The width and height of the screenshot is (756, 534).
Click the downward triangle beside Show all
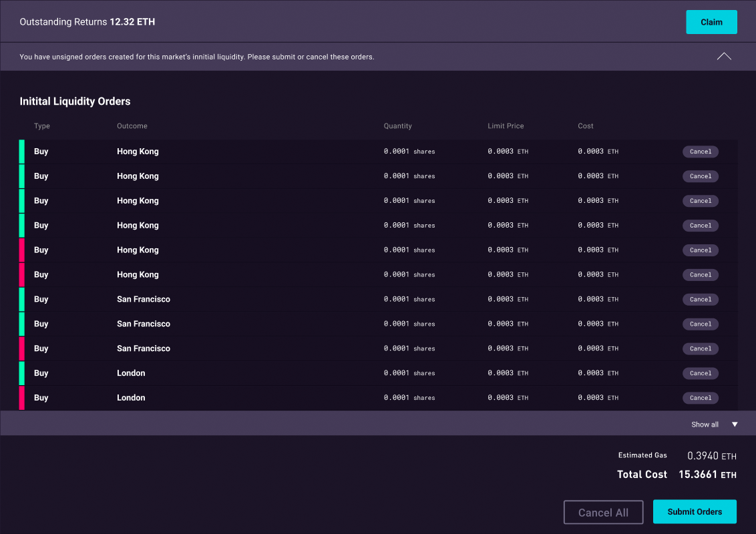(x=734, y=424)
